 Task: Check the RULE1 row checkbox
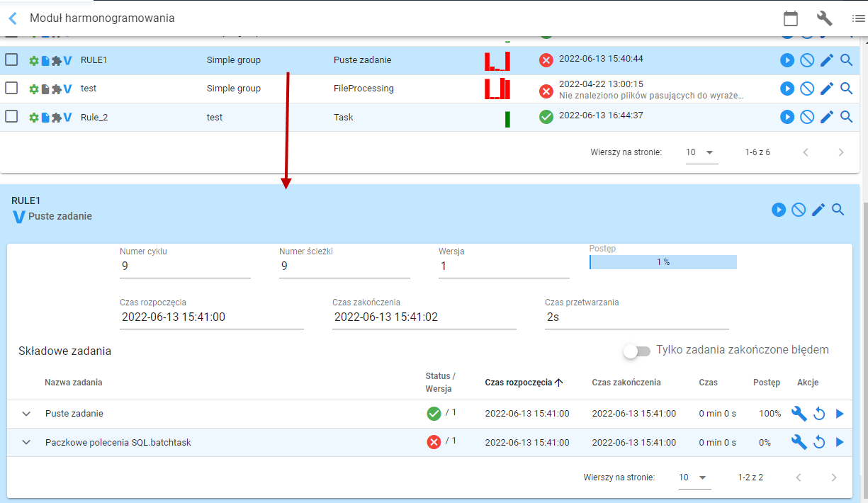pos(11,60)
